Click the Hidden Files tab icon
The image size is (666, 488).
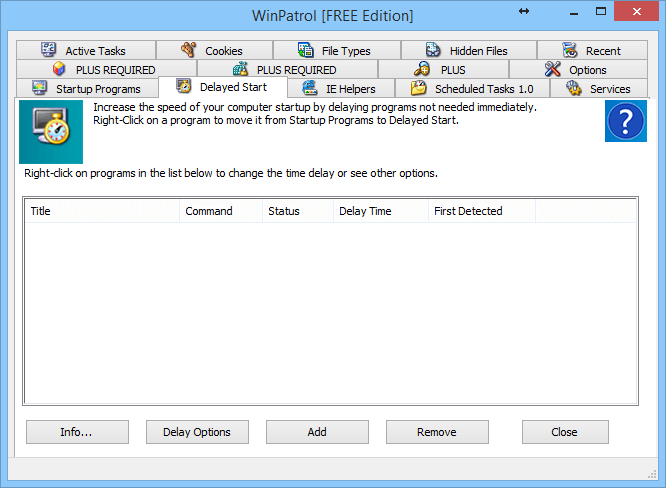point(433,50)
